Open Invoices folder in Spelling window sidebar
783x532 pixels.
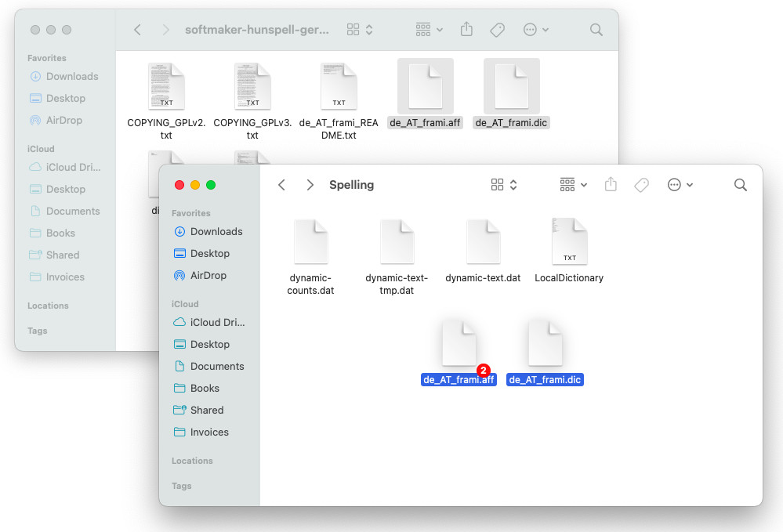point(201,432)
